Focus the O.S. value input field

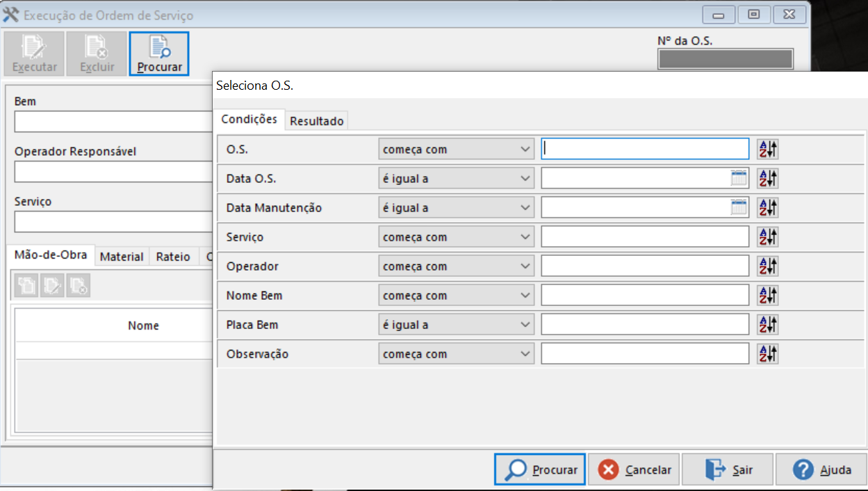click(x=645, y=149)
